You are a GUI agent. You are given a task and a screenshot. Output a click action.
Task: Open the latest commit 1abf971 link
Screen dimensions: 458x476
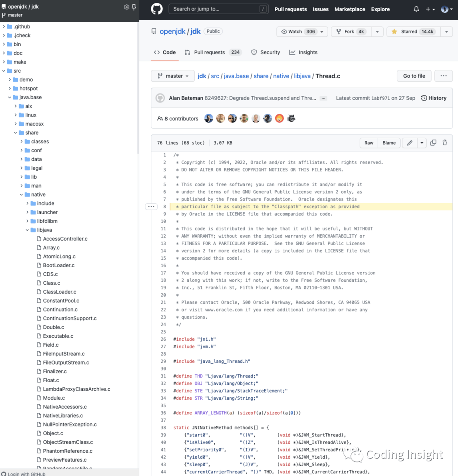point(380,98)
